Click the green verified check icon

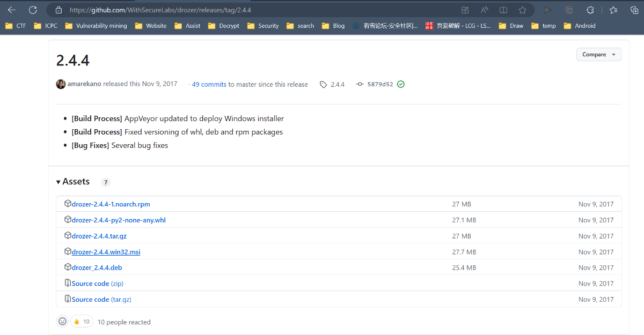click(400, 84)
